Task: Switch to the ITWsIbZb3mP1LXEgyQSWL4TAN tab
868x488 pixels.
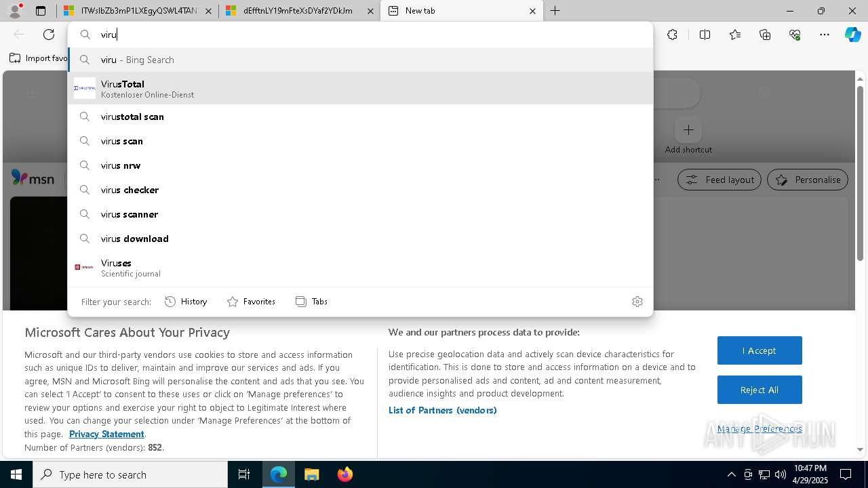Action: 138,11
